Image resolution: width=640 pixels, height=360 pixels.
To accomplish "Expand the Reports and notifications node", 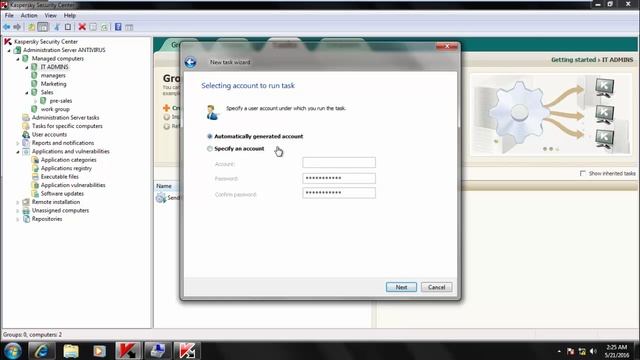I will click(x=18, y=143).
